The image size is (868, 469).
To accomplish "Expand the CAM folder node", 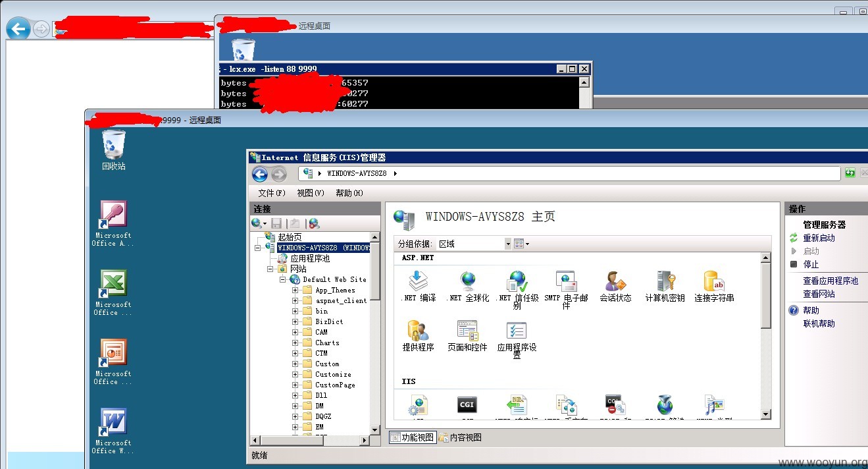I will pyautogui.click(x=295, y=332).
